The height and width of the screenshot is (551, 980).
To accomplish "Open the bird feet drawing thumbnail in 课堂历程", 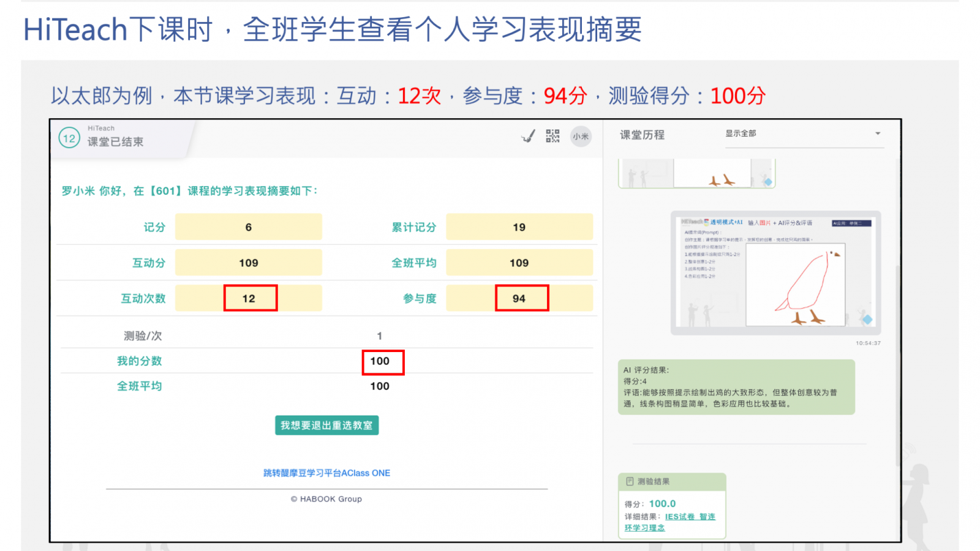I will tap(714, 173).
